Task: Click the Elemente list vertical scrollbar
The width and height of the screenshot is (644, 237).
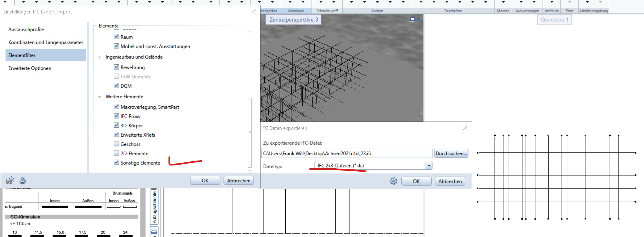Action: point(250,133)
